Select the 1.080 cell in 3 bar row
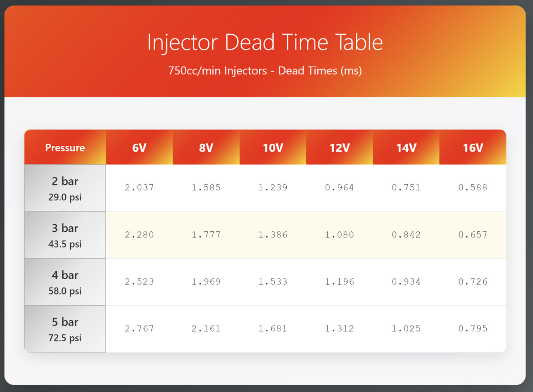533x392 pixels. click(339, 235)
